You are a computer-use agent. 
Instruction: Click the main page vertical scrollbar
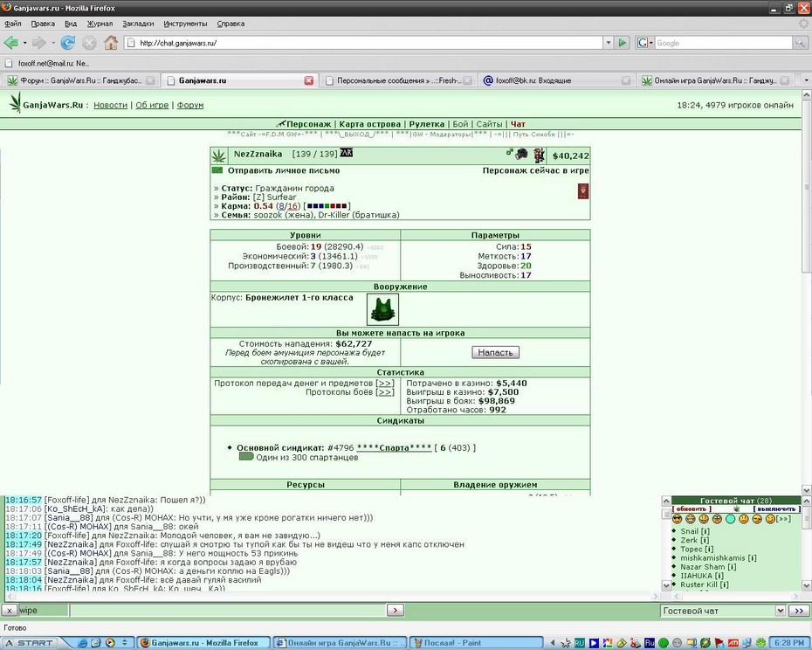[x=806, y=293]
